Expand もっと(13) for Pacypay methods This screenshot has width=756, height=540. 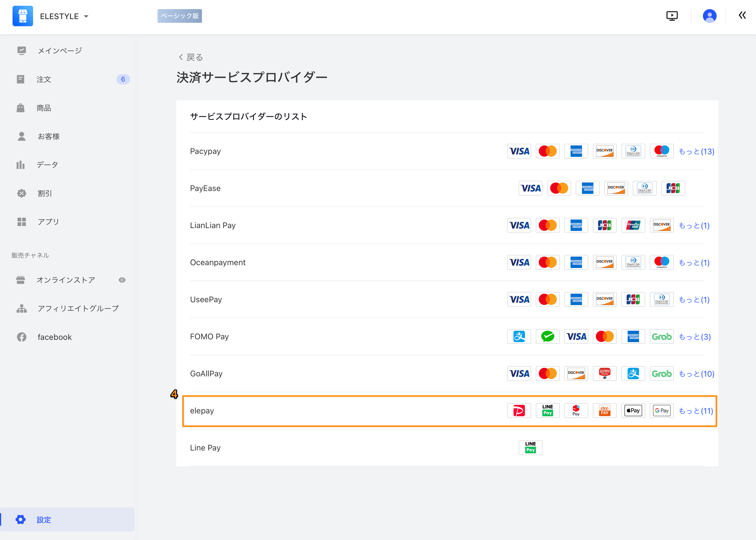(x=696, y=151)
